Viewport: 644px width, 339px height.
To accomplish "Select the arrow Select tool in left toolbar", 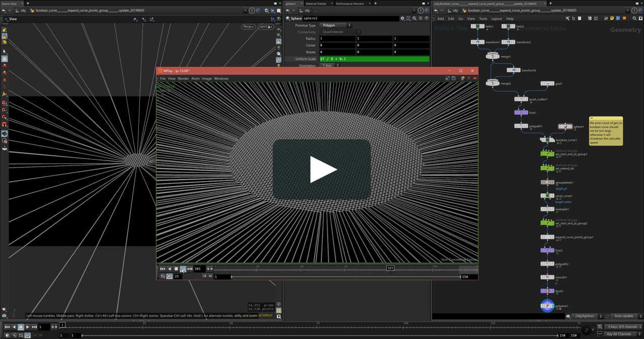I will 5,51.
